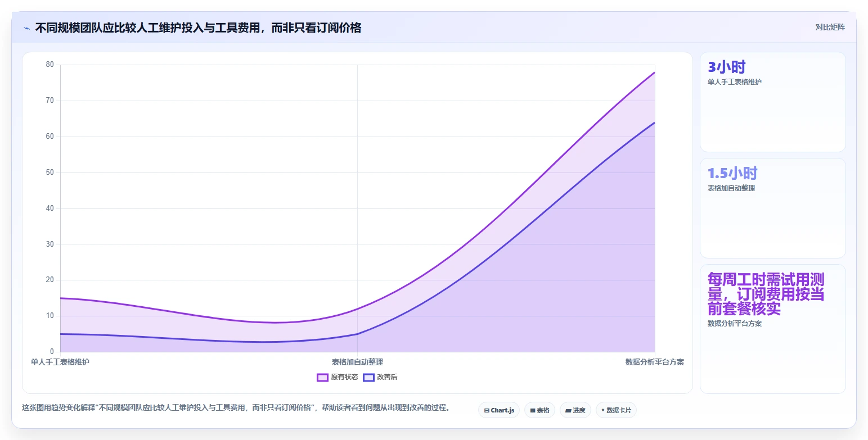The width and height of the screenshot is (868, 440).
Task: Click the lightning icon beside the title
Action: (x=26, y=28)
